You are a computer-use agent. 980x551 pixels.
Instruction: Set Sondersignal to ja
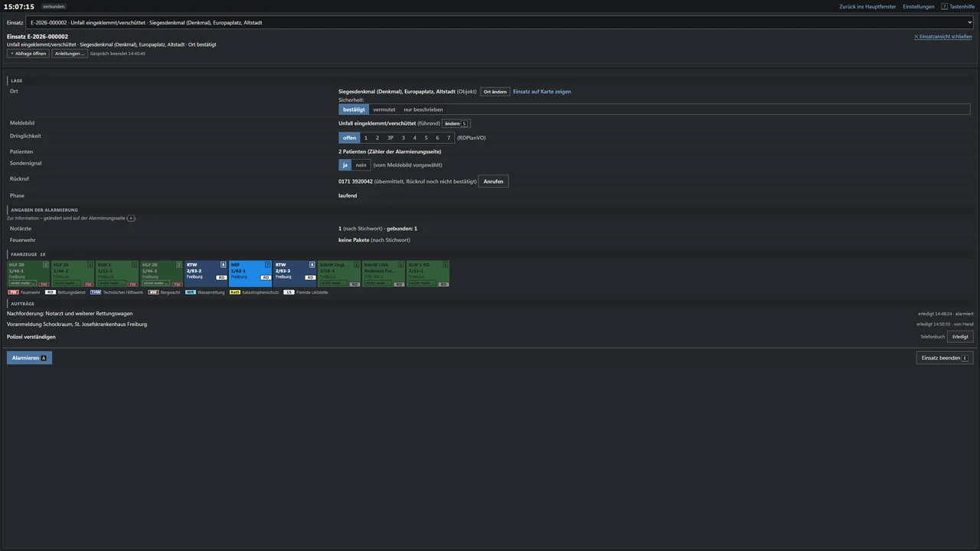click(345, 165)
